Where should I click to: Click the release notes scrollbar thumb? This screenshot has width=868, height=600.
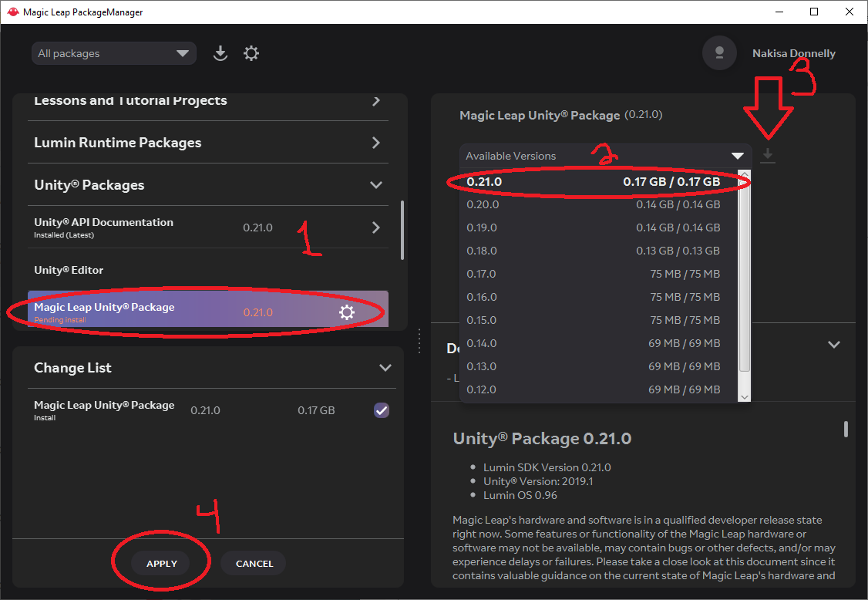click(846, 430)
